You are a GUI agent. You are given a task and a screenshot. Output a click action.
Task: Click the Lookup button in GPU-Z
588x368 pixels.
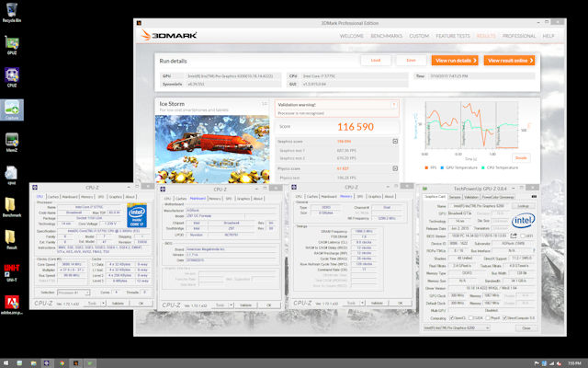(523, 206)
